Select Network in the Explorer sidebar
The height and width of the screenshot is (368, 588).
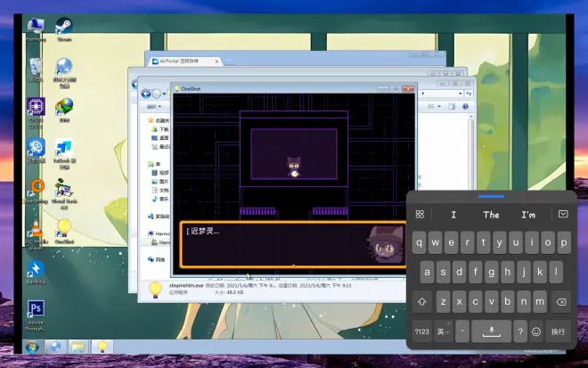[157, 259]
